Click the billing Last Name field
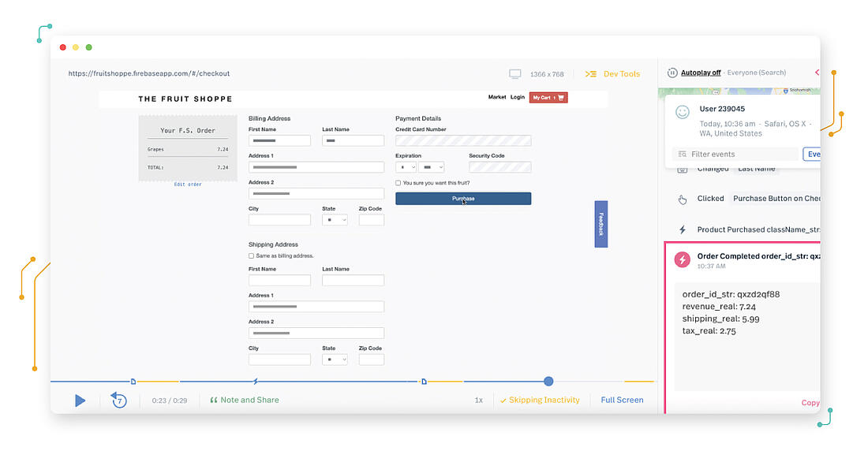Screen dimensions: 868x451 [x=354, y=140]
